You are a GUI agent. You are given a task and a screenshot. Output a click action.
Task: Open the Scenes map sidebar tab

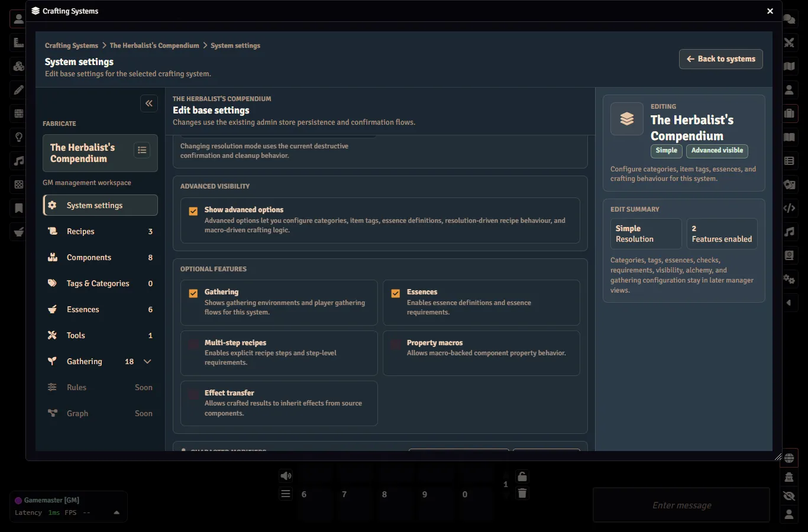(789, 66)
